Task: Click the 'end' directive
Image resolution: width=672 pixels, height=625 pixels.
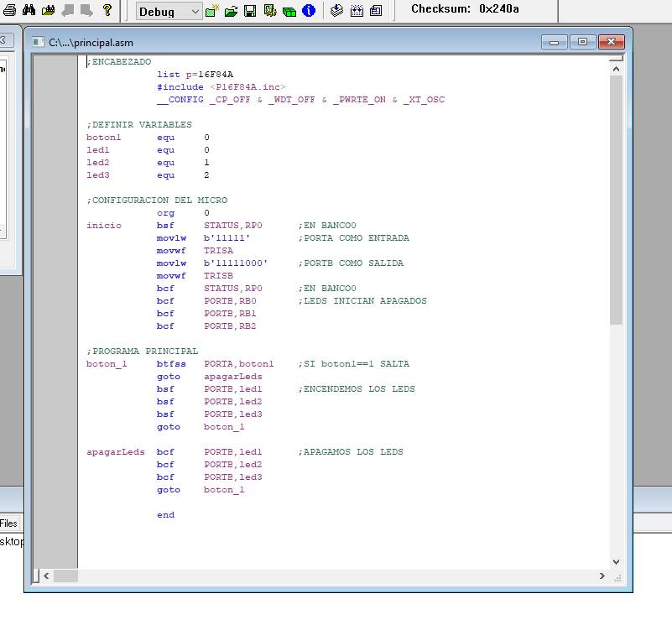Action: coord(166,515)
